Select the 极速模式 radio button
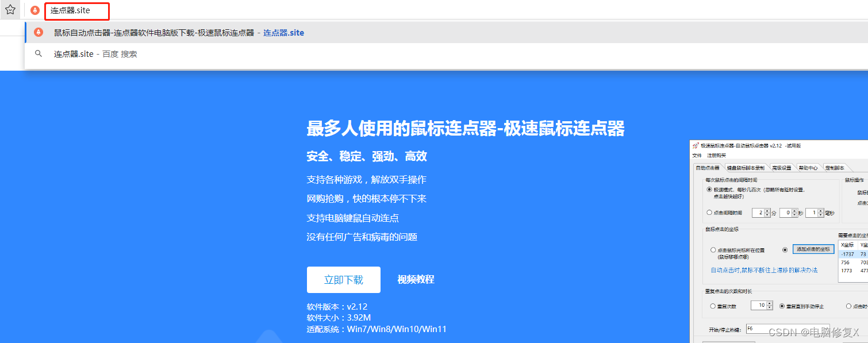The height and width of the screenshot is (343, 868). point(709,189)
